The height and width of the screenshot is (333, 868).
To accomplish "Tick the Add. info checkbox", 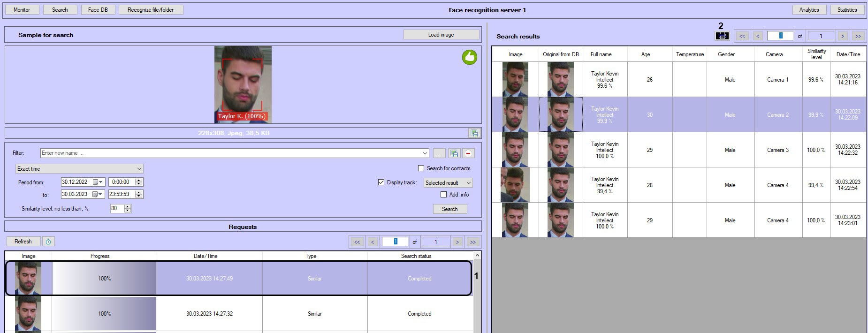I will point(443,195).
